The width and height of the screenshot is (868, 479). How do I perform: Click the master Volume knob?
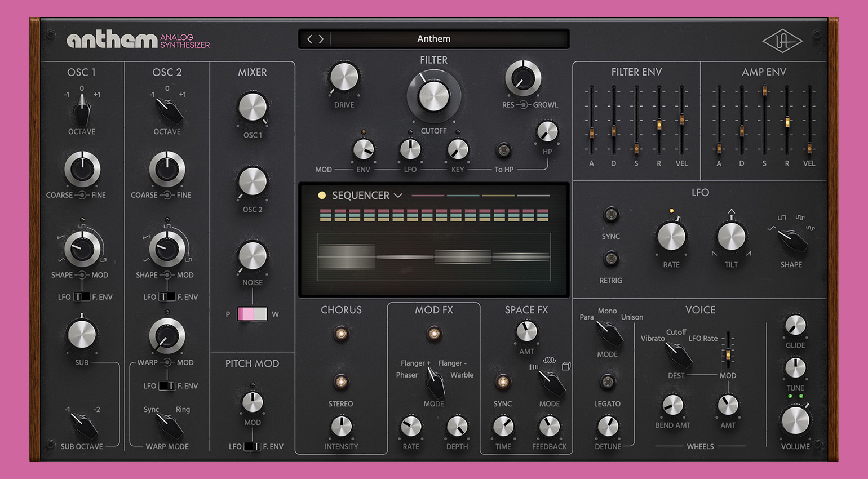click(x=795, y=420)
